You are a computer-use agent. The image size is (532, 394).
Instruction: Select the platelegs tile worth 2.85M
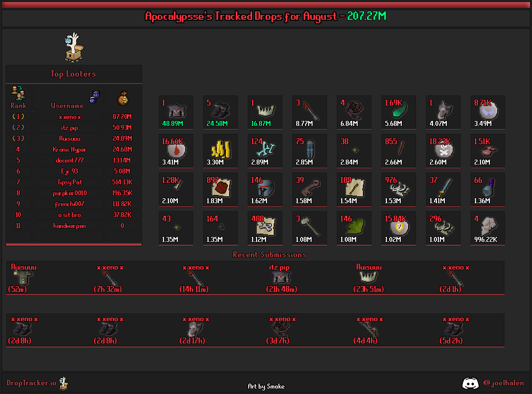(x=310, y=151)
